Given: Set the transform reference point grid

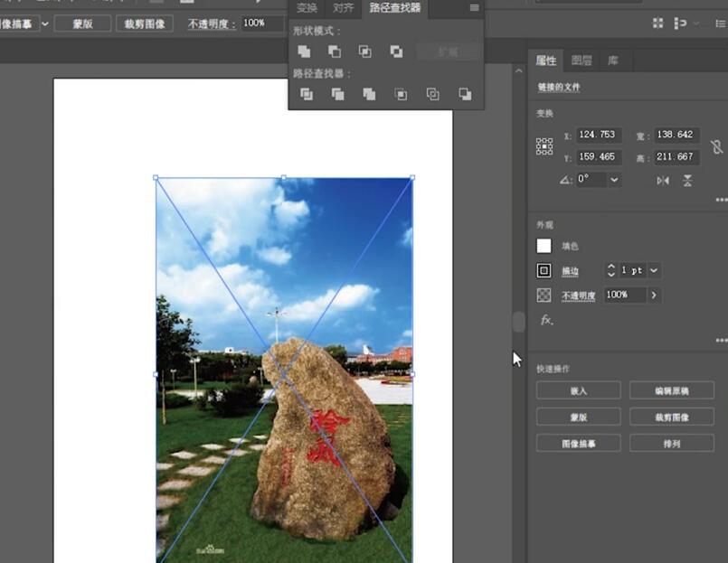Looking at the screenshot, I should click(x=544, y=146).
